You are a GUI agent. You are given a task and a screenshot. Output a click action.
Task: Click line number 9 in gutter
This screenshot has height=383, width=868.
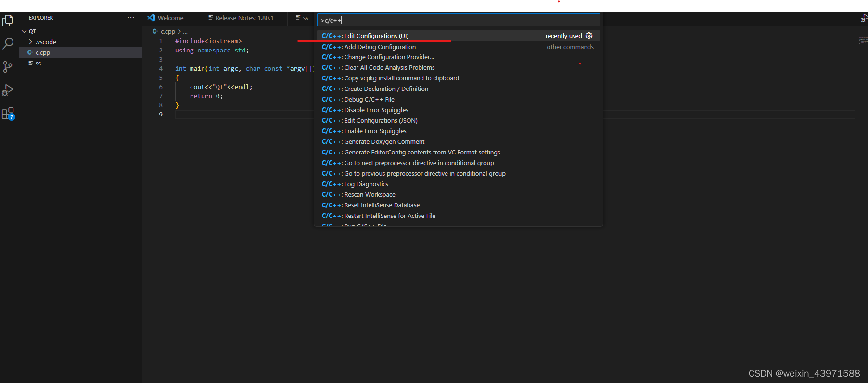click(x=161, y=114)
